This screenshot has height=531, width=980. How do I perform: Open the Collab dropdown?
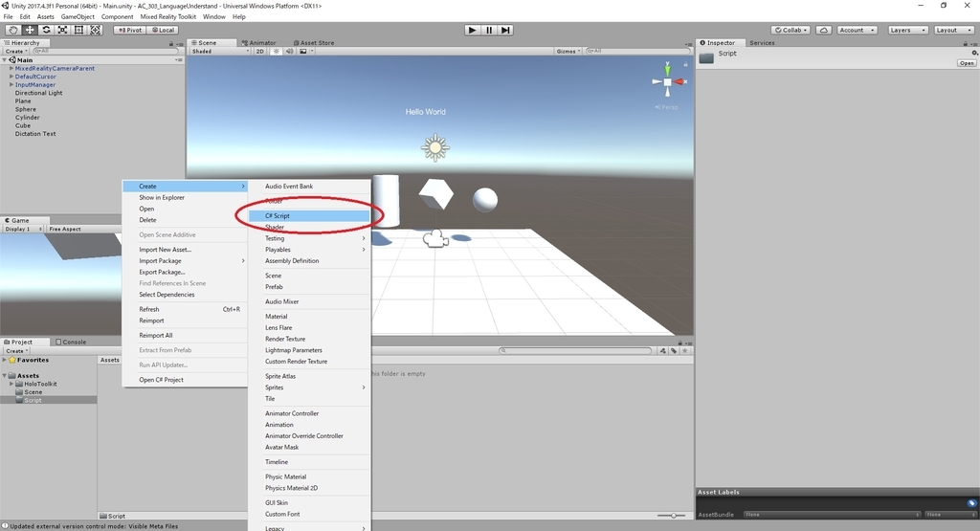pos(791,30)
